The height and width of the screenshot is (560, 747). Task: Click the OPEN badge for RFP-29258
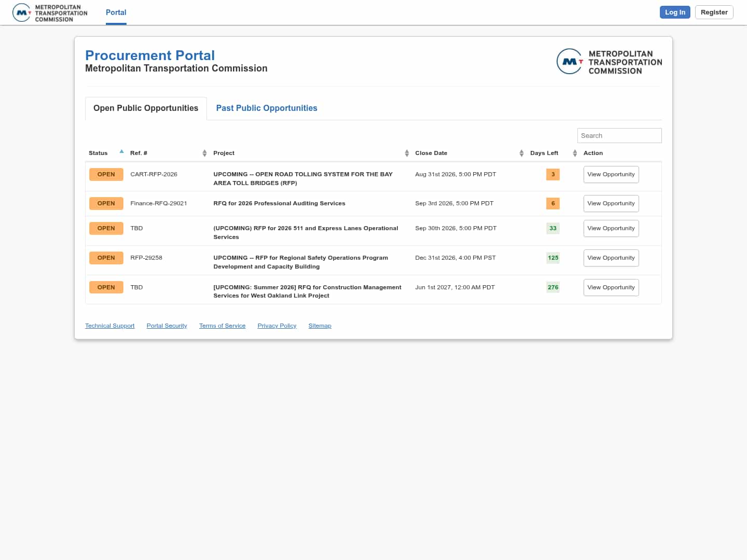pos(106,258)
